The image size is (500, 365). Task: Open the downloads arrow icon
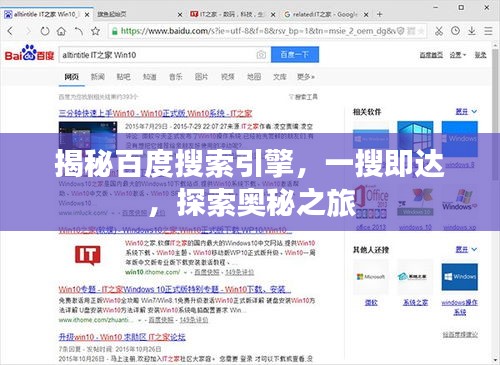tap(472, 31)
